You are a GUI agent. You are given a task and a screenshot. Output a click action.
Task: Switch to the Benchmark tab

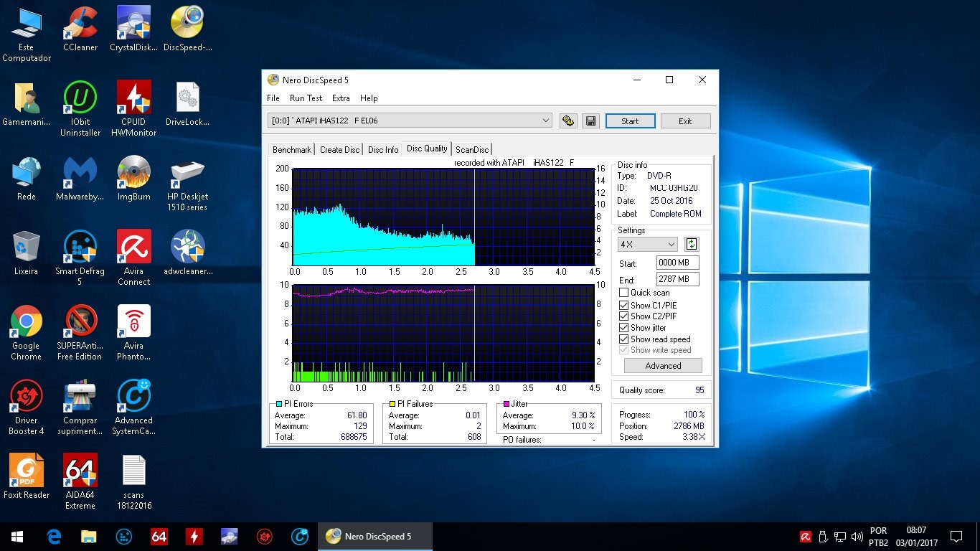[x=292, y=150]
